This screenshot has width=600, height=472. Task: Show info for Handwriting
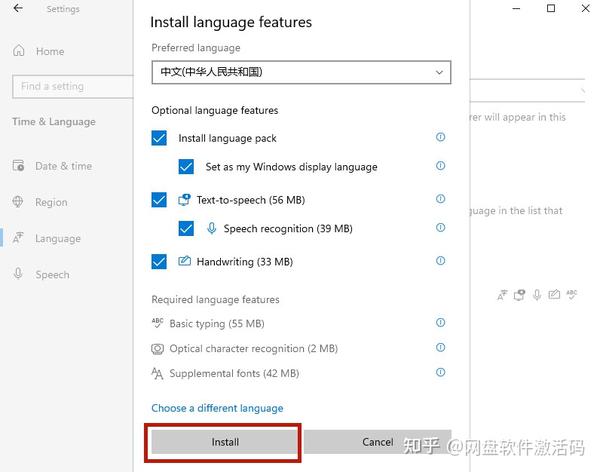[440, 261]
